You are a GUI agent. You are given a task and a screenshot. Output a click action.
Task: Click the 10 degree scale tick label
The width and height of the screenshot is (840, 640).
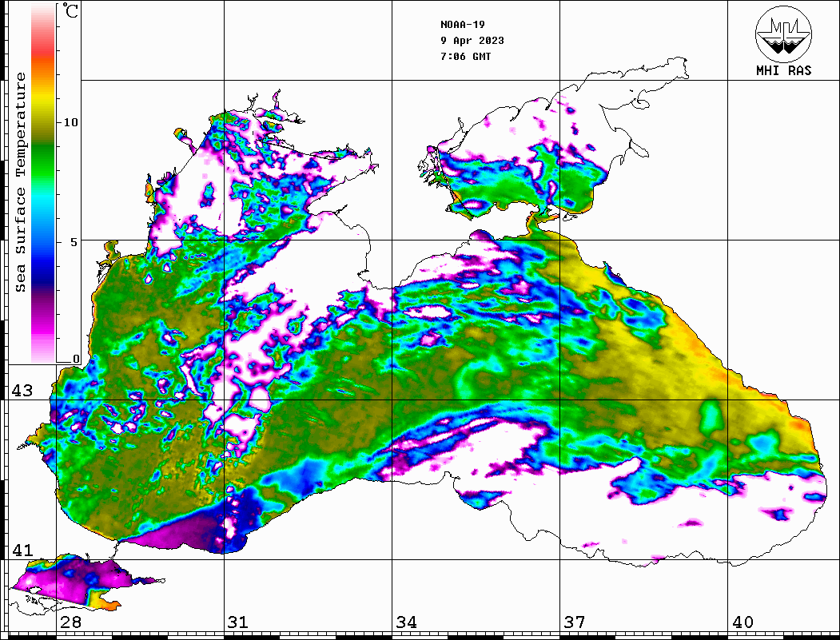[70, 122]
